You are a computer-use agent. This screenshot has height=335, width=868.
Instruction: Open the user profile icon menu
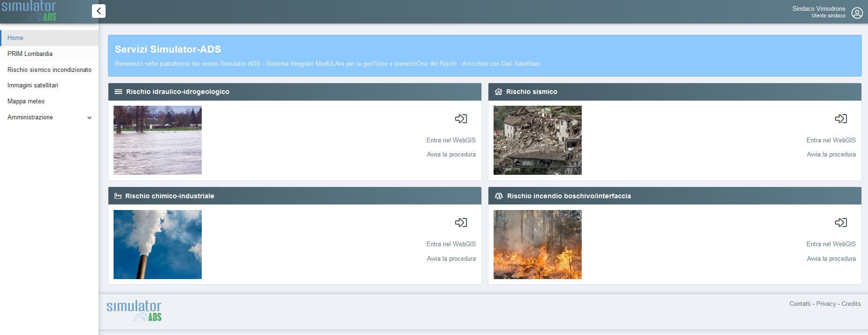pyautogui.click(x=857, y=13)
